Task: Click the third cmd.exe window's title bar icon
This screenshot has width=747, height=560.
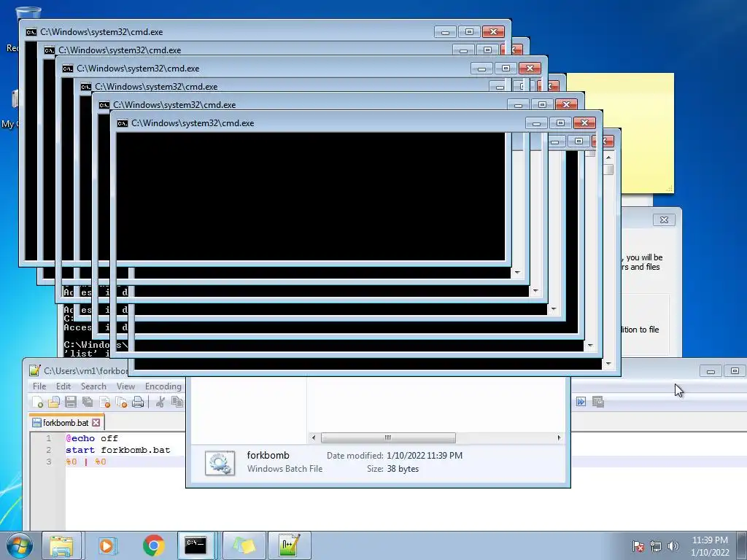Action: click(68, 69)
